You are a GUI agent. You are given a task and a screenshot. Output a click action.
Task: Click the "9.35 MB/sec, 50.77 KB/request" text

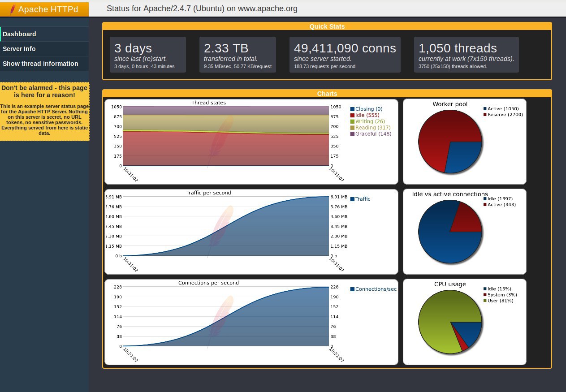pyautogui.click(x=238, y=66)
